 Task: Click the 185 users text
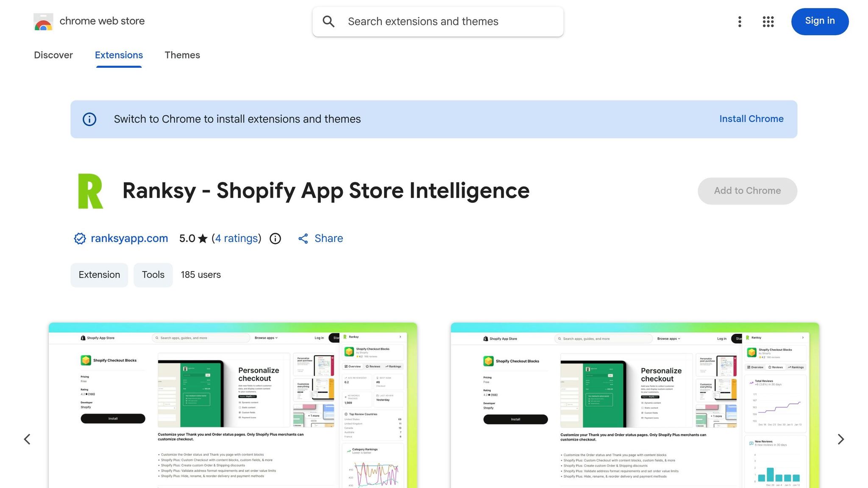201,275
